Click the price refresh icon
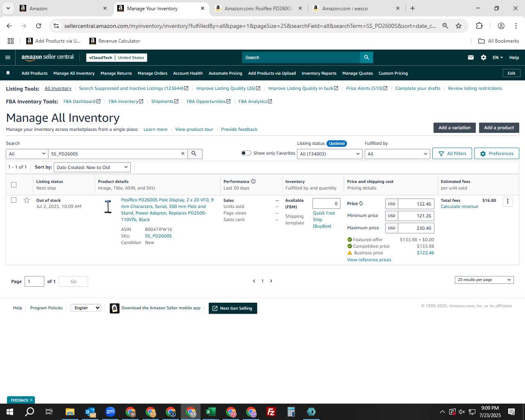This screenshot has height=420, width=525. (x=361, y=203)
